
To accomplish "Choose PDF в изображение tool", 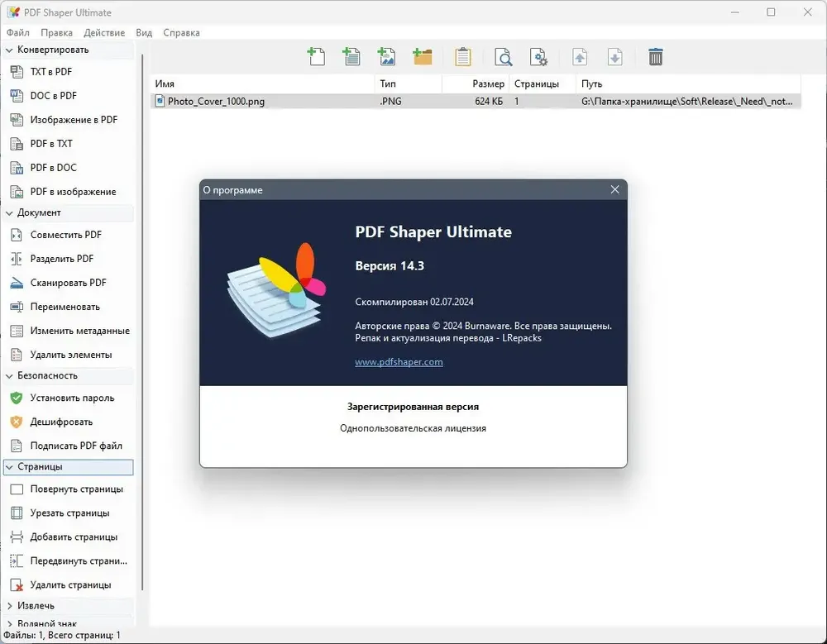I will (x=73, y=192).
